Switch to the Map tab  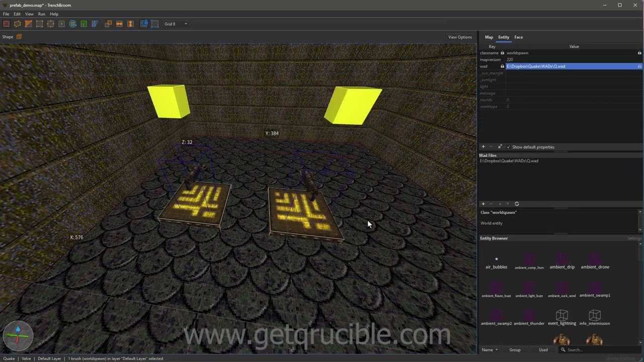click(x=489, y=37)
